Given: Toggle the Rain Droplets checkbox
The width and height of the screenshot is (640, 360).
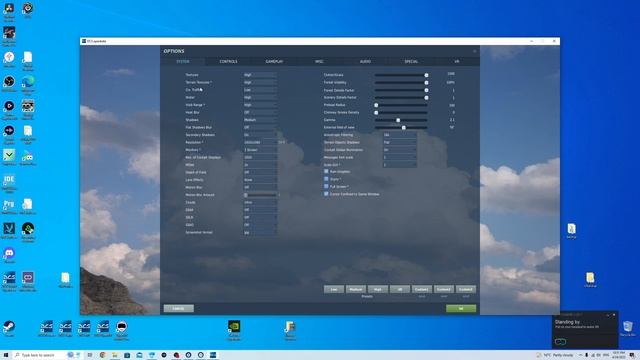Looking at the screenshot, I should point(326,171).
